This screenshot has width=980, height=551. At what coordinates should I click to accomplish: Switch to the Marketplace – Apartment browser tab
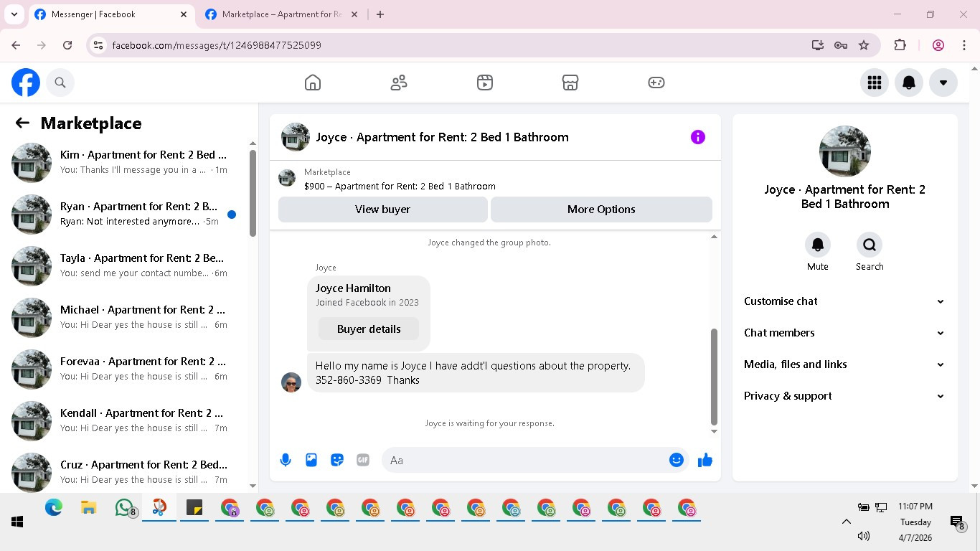click(281, 14)
